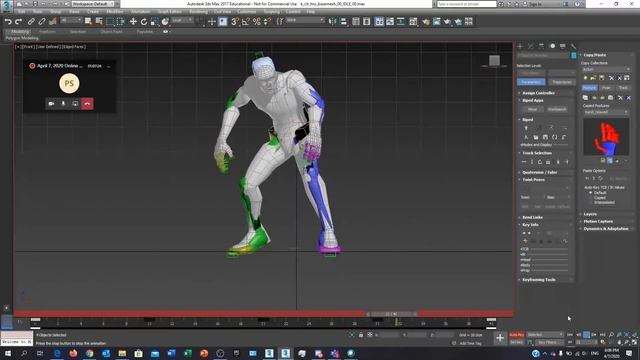Click Load File icon in Biped rollout
640x360 pixels.
coord(536,137)
